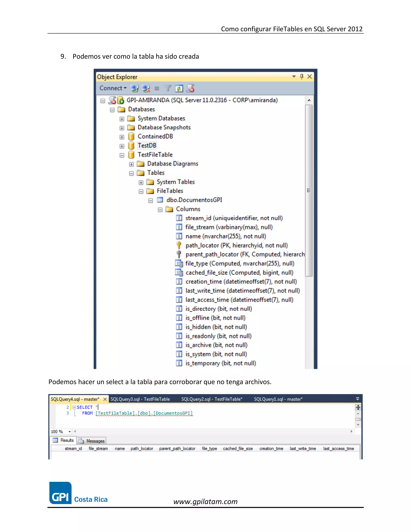Open the Results tab
The image size is (411, 532).
tap(64, 440)
